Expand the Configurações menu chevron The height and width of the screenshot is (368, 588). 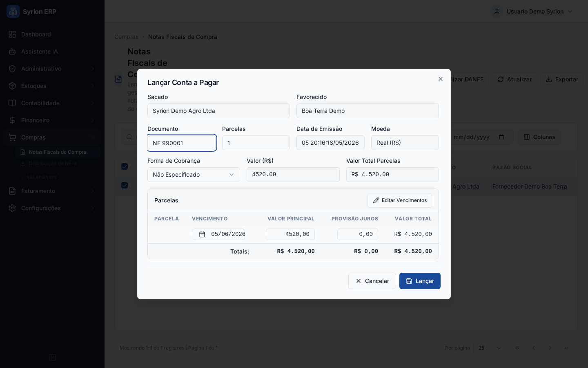[93, 208]
